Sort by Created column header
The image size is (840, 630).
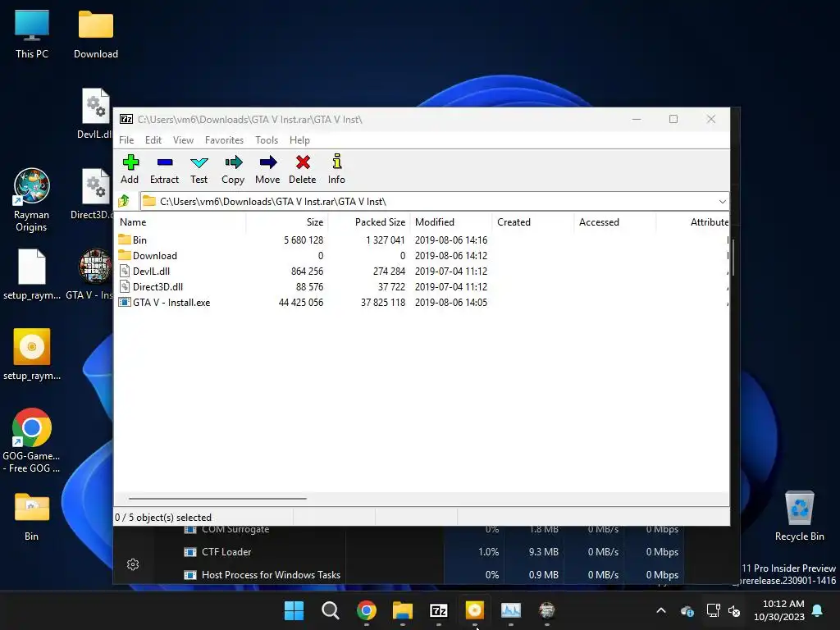pyautogui.click(x=533, y=221)
